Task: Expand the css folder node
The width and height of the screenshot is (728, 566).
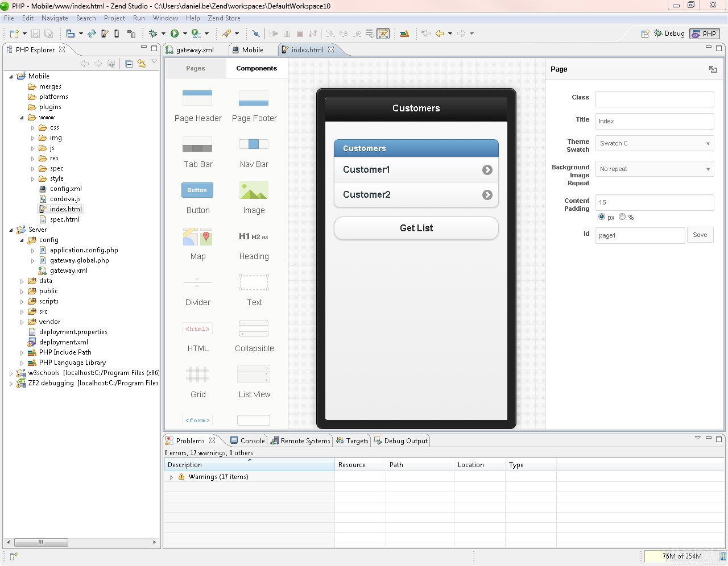Action: (32, 128)
